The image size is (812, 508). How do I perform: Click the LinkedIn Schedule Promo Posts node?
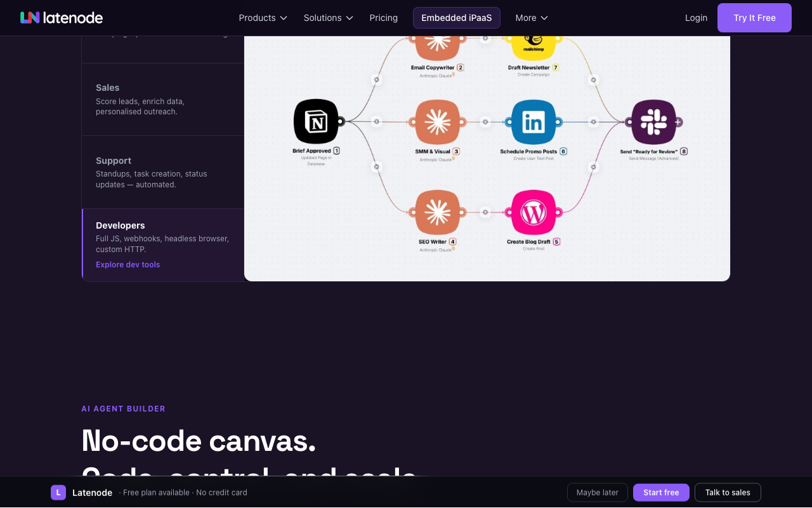click(533, 121)
